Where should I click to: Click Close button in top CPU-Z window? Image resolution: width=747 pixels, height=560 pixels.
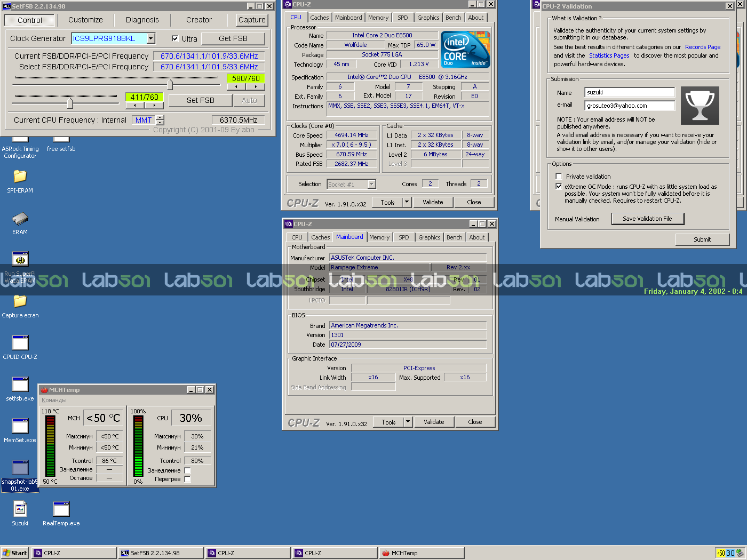474,202
